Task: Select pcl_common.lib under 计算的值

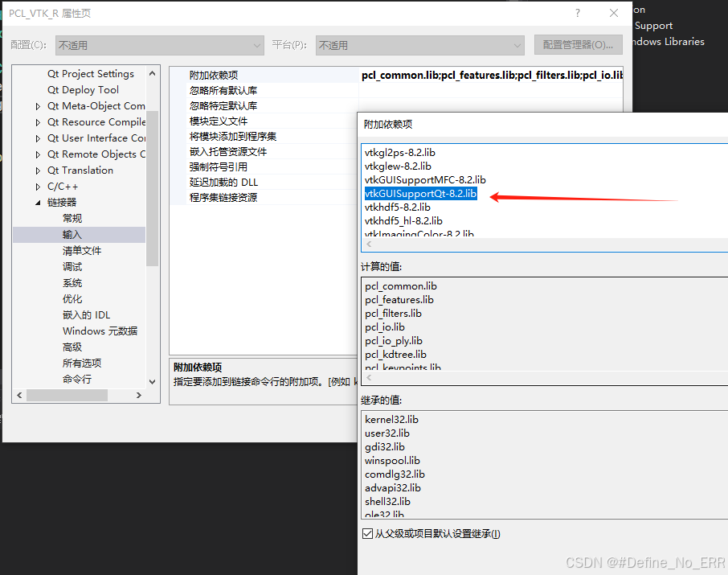Action: tap(401, 285)
